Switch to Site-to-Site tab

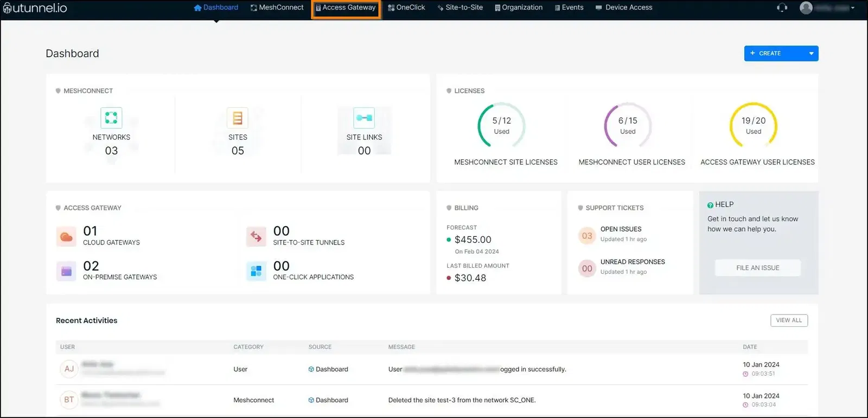click(x=460, y=8)
